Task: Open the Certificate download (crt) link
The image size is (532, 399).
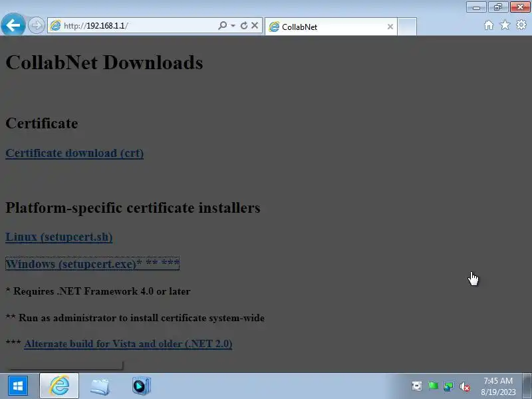Action: [x=74, y=153]
